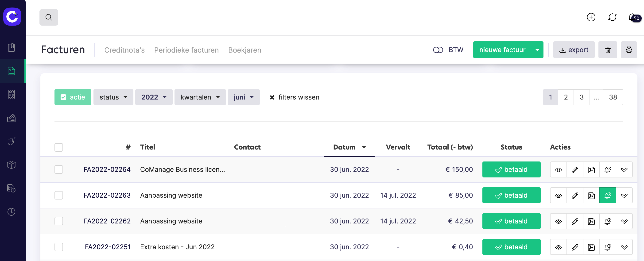The image size is (644, 261).
Task: Open the purchases cart sidebar icon
Action: (x=11, y=141)
